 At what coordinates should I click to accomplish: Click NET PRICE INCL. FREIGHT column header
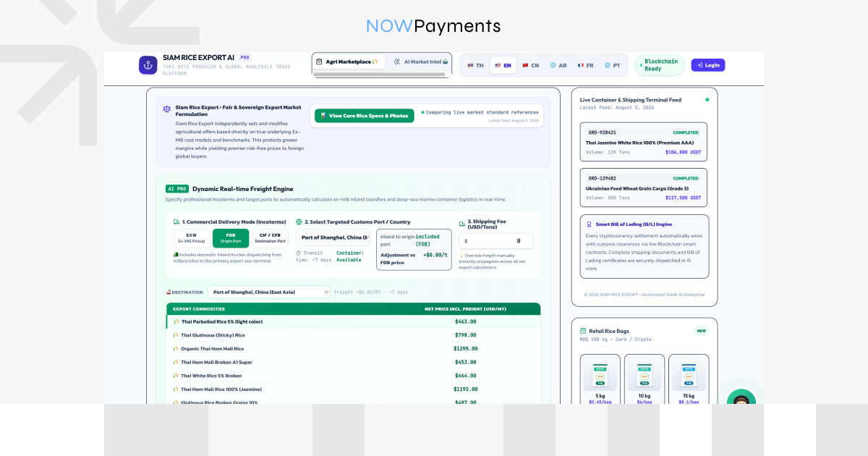click(465, 309)
